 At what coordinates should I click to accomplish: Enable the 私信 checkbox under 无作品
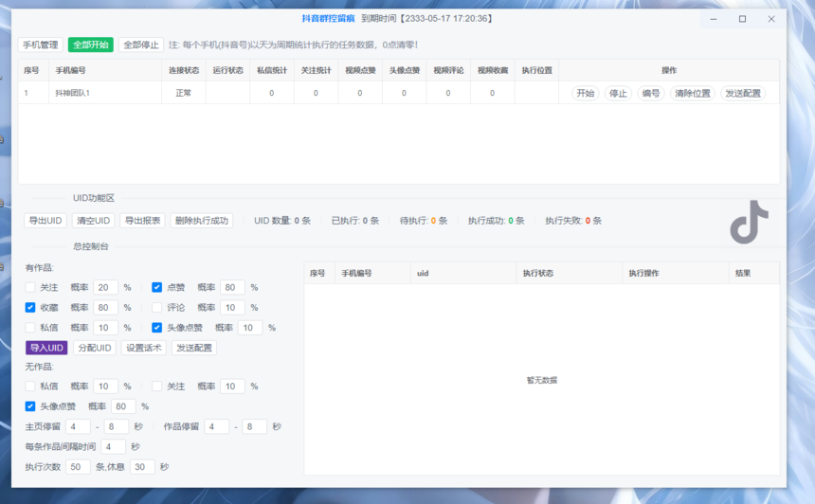pyautogui.click(x=30, y=387)
